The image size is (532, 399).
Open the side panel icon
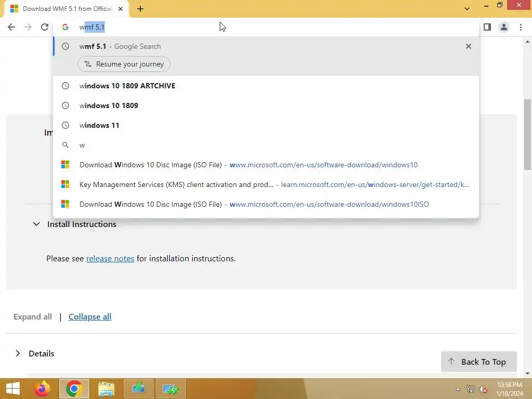point(487,27)
